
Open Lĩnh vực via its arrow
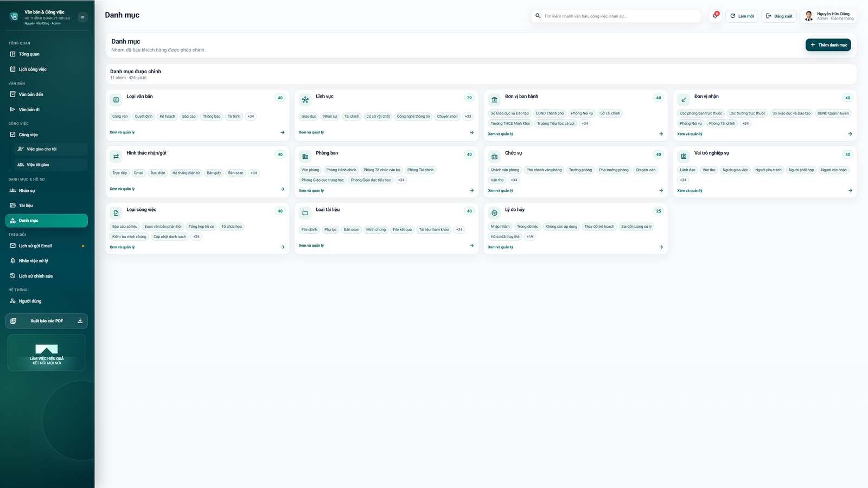[x=471, y=132]
